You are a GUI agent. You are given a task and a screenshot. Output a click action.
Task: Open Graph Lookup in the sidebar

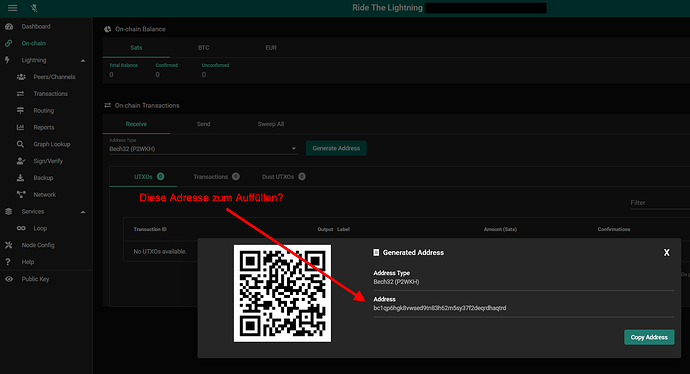coord(51,144)
